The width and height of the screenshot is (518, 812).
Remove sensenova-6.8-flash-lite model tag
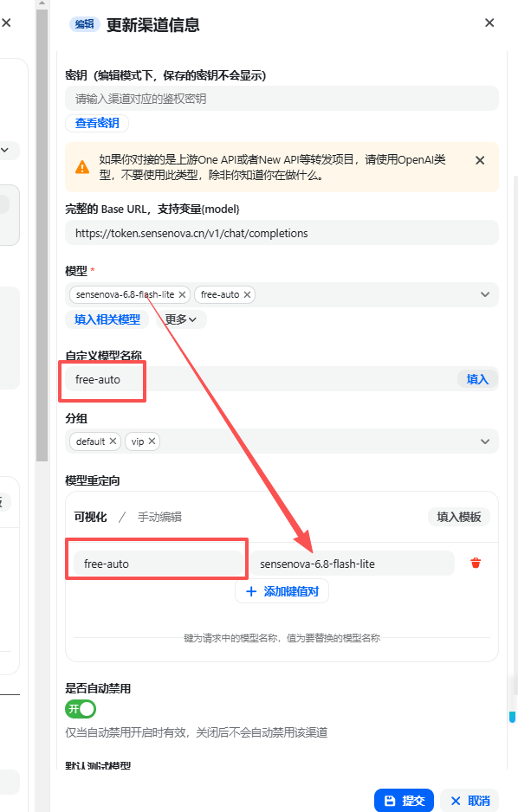[182, 294]
